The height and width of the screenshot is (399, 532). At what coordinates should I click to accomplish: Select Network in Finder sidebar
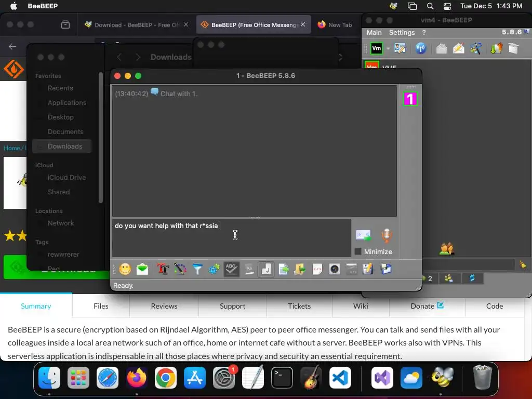point(61,223)
